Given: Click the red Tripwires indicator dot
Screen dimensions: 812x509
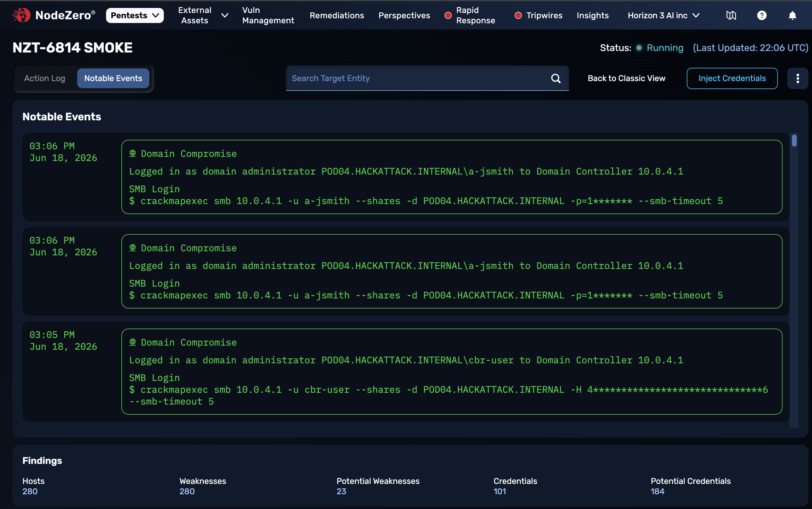Looking at the screenshot, I should [518, 16].
